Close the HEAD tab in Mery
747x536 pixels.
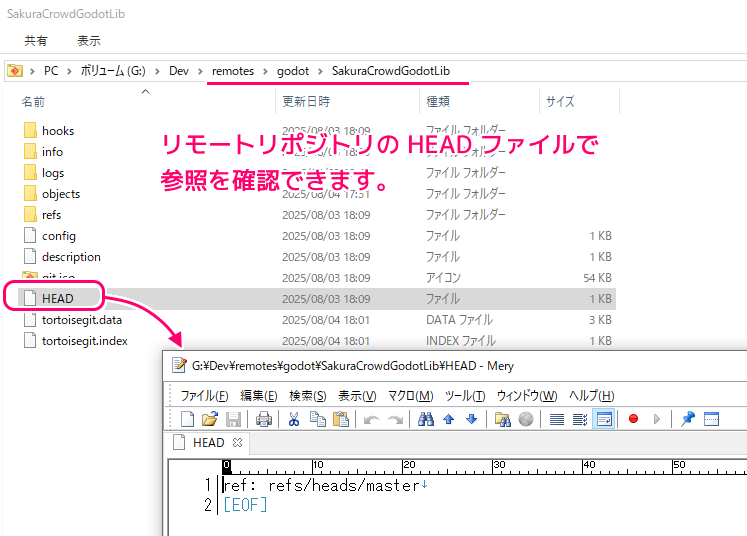tap(238, 443)
